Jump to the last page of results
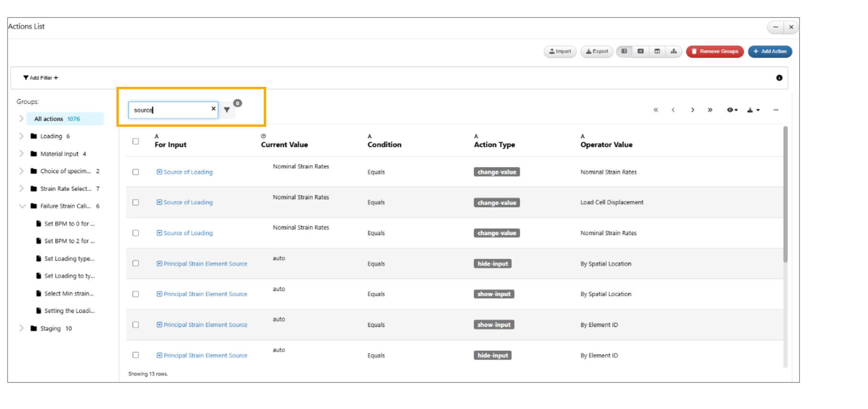This screenshot has height=409, width=868. coord(710,110)
